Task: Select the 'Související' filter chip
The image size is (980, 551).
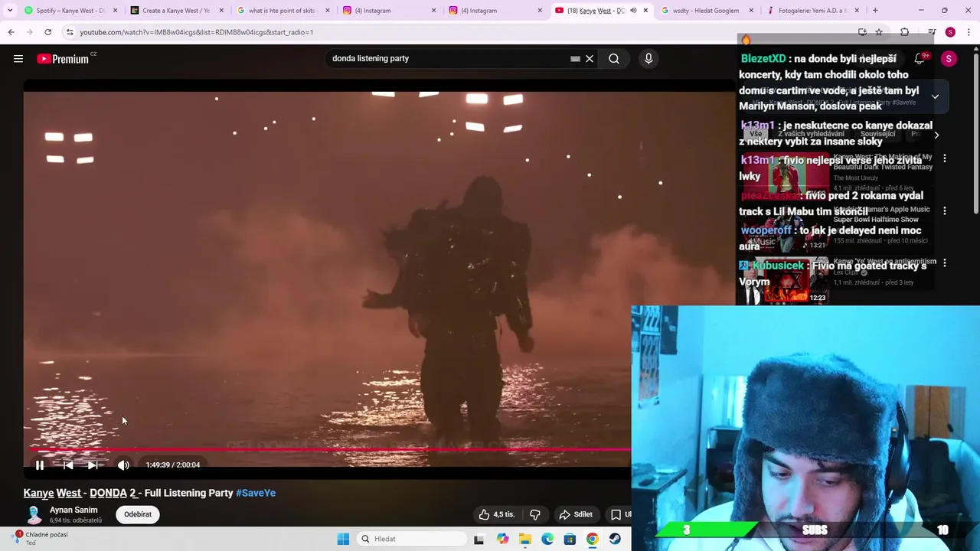Action: pos(878,134)
